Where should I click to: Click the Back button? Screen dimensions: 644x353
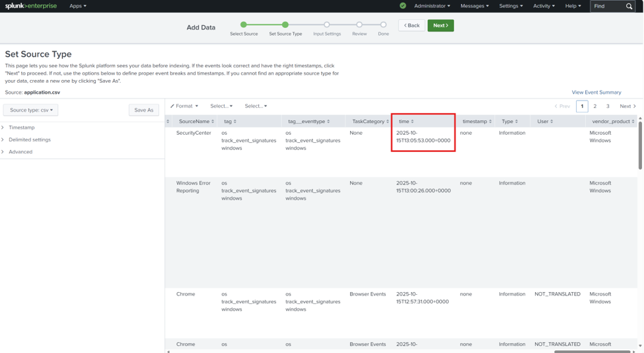tap(411, 26)
